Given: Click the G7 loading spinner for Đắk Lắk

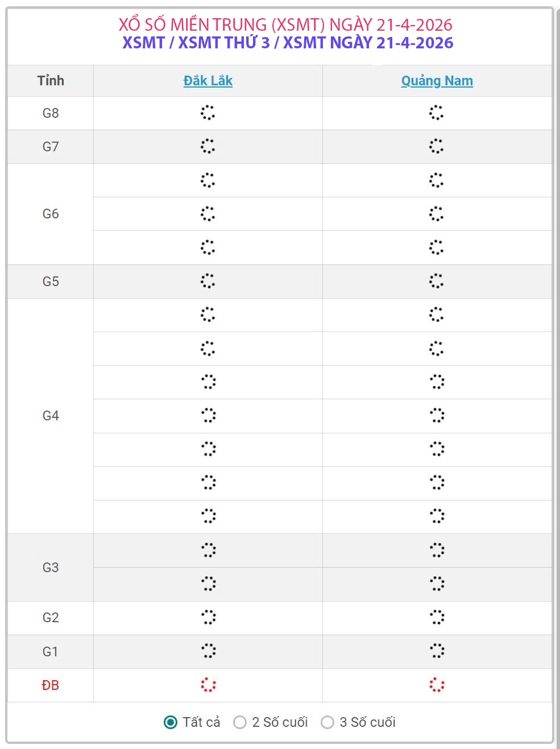Looking at the screenshot, I should point(208,146).
